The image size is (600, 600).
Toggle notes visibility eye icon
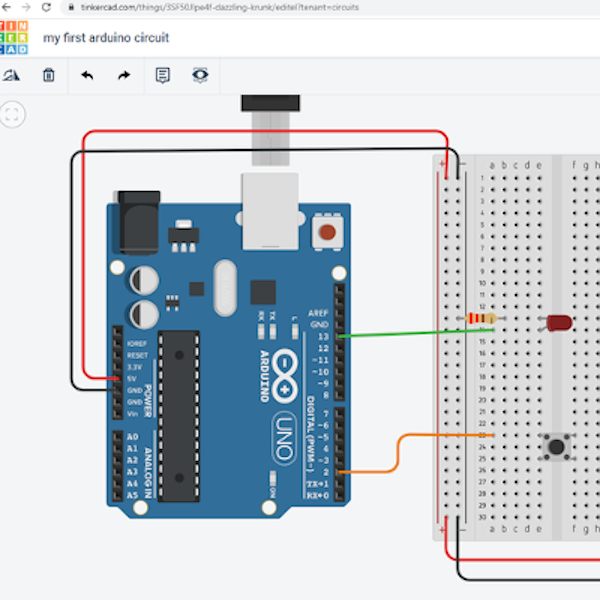[200, 75]
